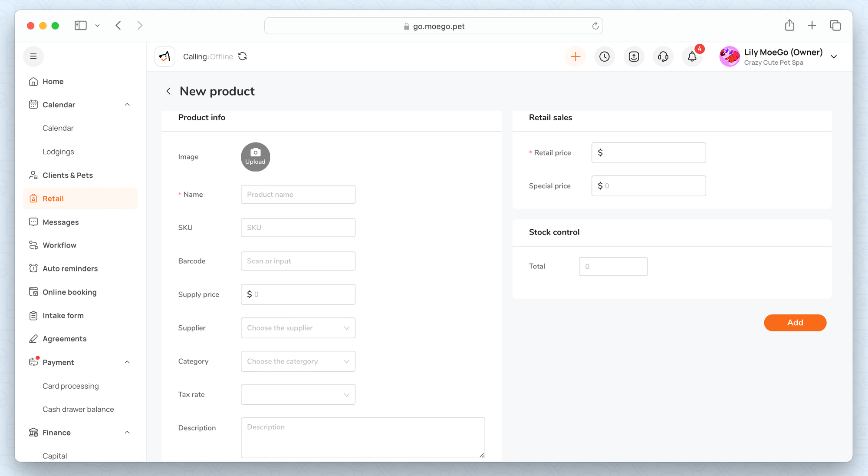Open the clock history icon
This screenshot has width=868, height=476.
point(605,56)
